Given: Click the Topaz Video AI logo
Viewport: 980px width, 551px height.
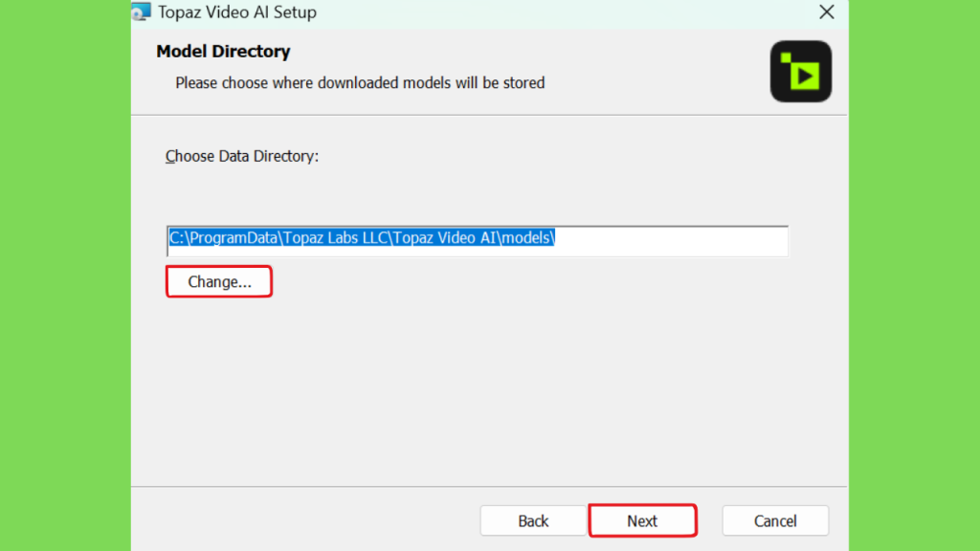Looking at the screenshot, I should click(801, 71).
